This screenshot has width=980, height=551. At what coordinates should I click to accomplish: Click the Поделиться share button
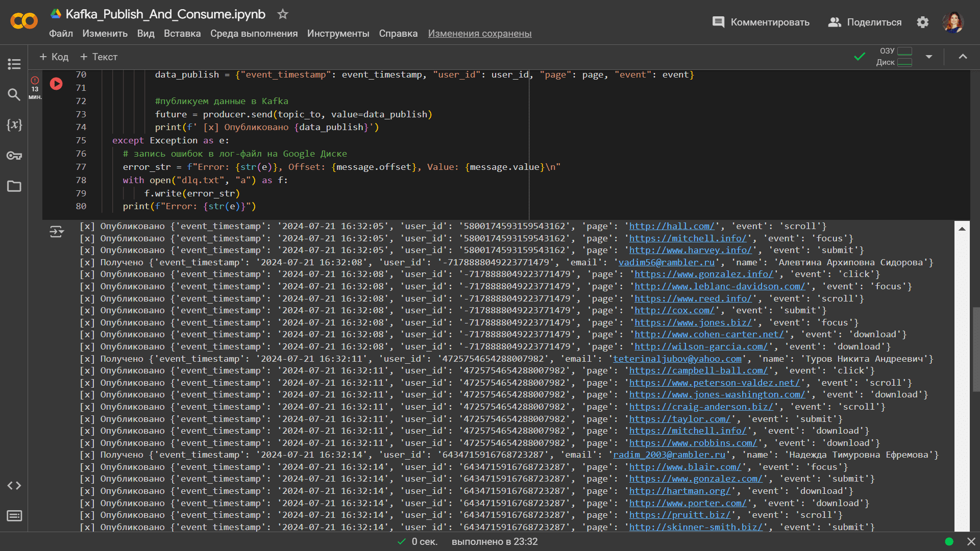click(x=865, y=22)
